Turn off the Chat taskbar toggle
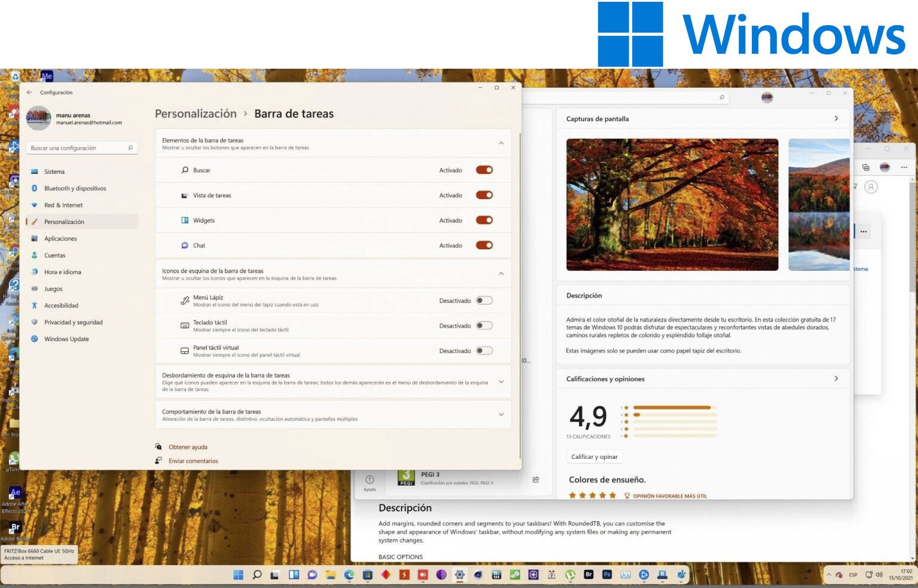 click(484, 245)
